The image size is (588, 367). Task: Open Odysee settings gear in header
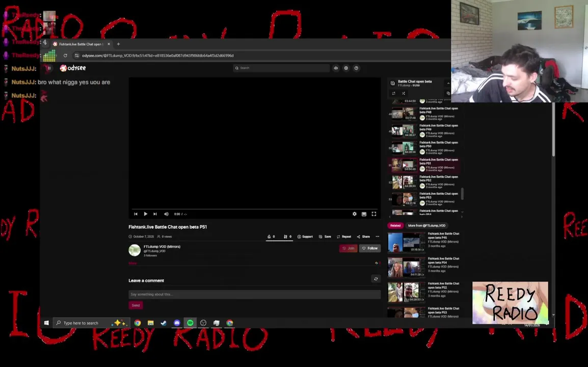pyautogui.click(x=346, y=68)
